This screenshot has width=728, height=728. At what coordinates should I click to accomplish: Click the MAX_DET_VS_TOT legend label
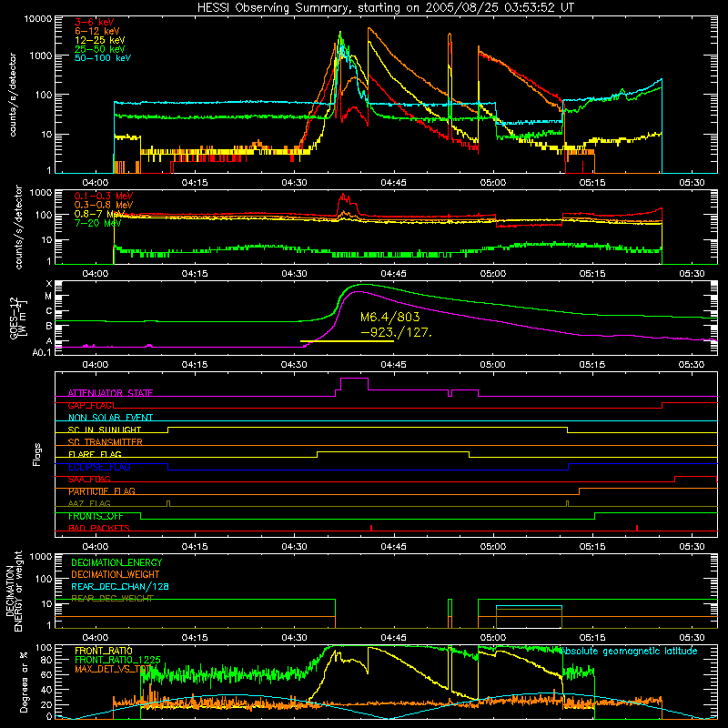pos(113,669)
